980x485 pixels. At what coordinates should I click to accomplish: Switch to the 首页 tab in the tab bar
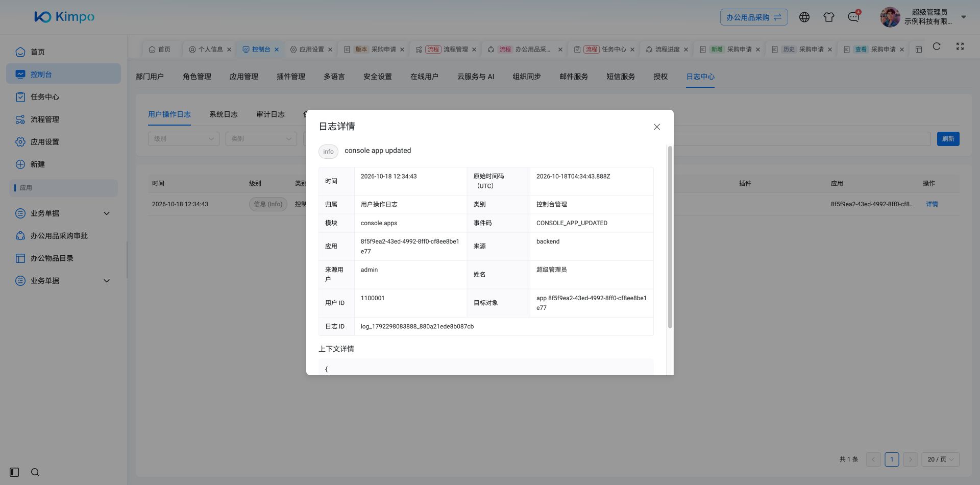(x=160, y=50)
